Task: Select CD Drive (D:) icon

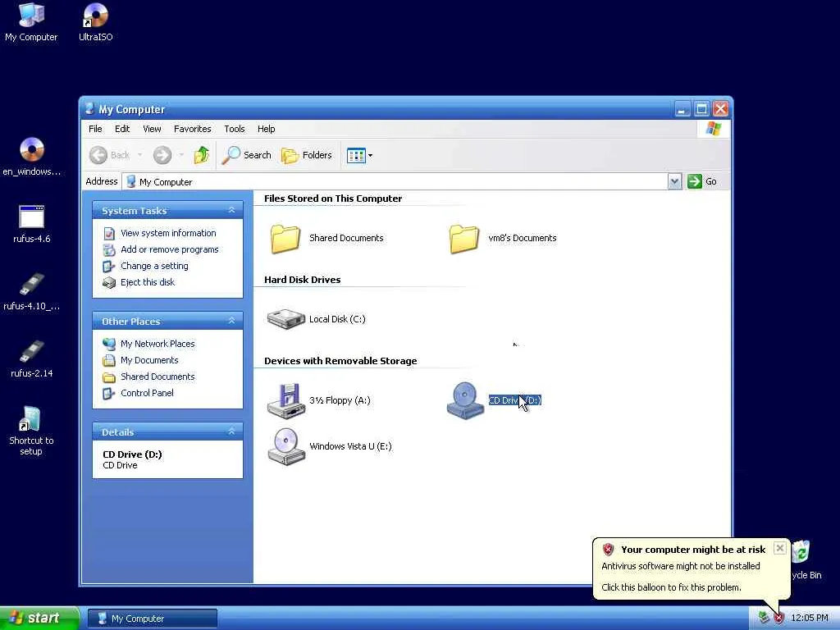Action: (x=465, y=400)
